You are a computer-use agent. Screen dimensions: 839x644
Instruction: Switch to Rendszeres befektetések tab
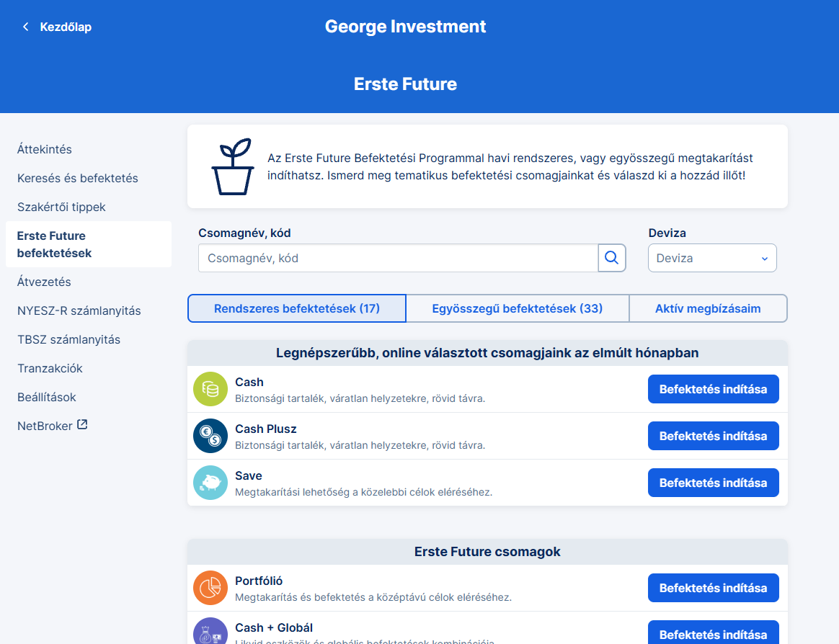point(297,308)
